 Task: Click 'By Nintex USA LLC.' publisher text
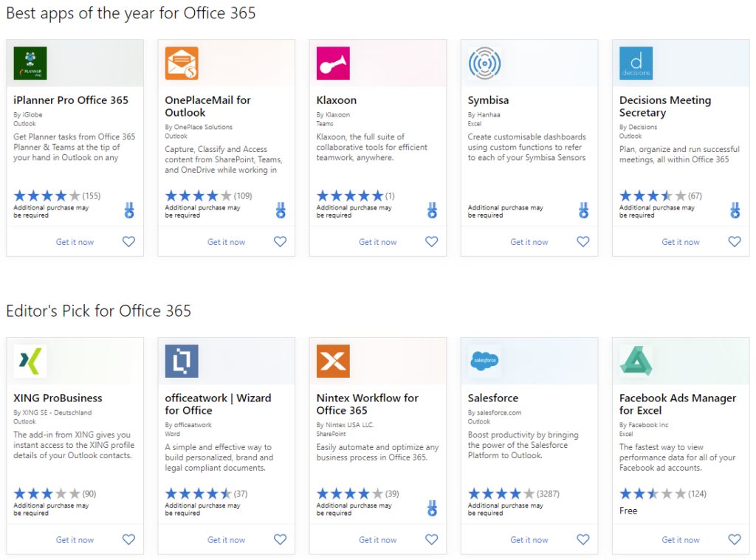pyautogui.click(x=346, y=425)
